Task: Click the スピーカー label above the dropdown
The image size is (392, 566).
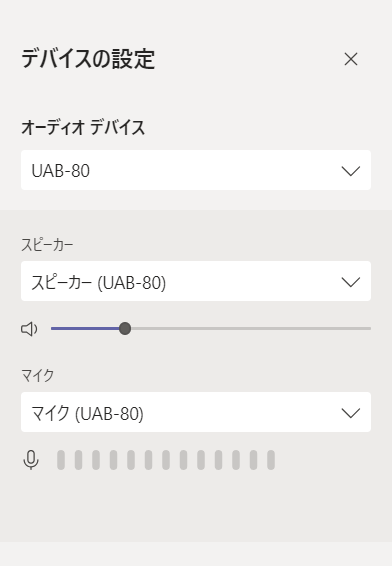Action: (x=47, y=245)
